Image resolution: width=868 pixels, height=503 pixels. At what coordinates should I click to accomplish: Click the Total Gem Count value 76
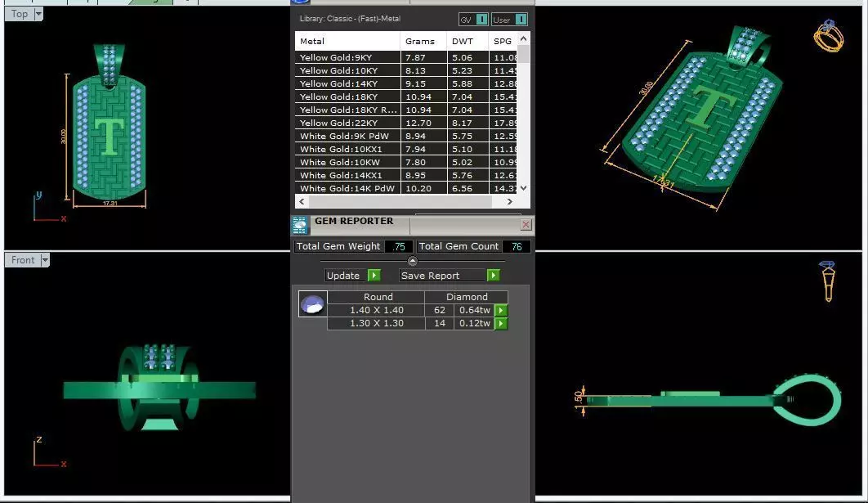[x=517, y=246]
